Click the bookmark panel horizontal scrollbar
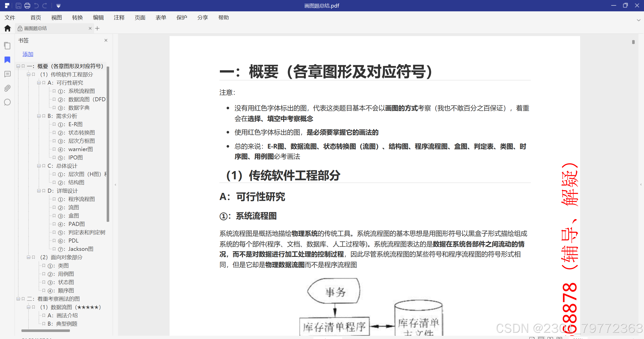 (46, 331)
